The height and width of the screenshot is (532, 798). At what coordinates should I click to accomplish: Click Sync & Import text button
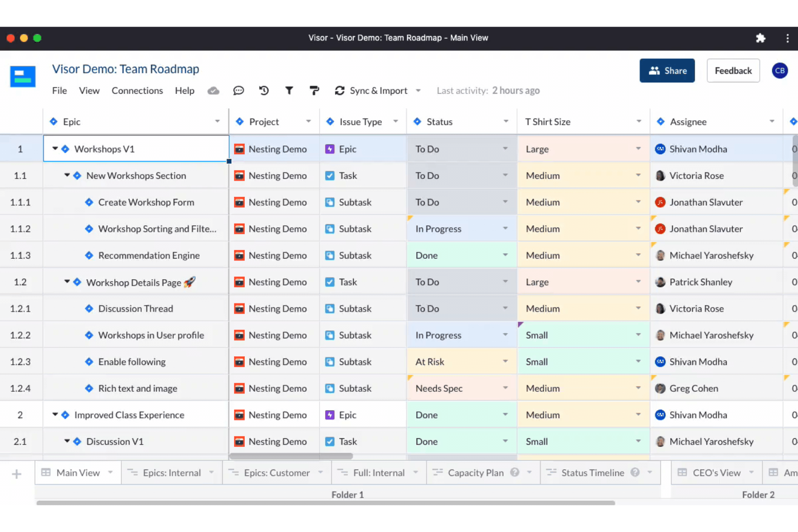click(x=379, y=91)
